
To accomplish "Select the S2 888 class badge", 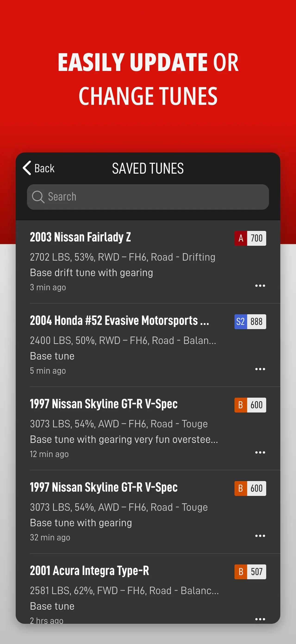I will pyautogui.click(x=250, y=322).
